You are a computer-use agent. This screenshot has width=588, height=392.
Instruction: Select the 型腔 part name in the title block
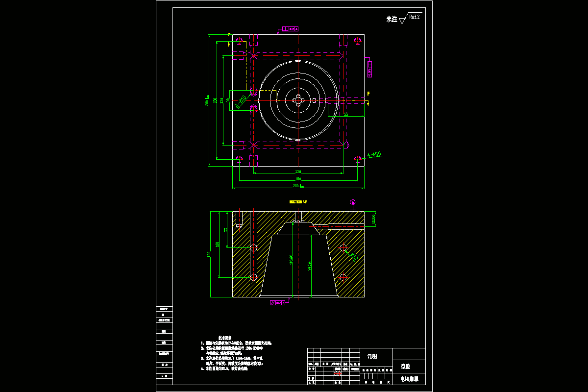point(405,366)
